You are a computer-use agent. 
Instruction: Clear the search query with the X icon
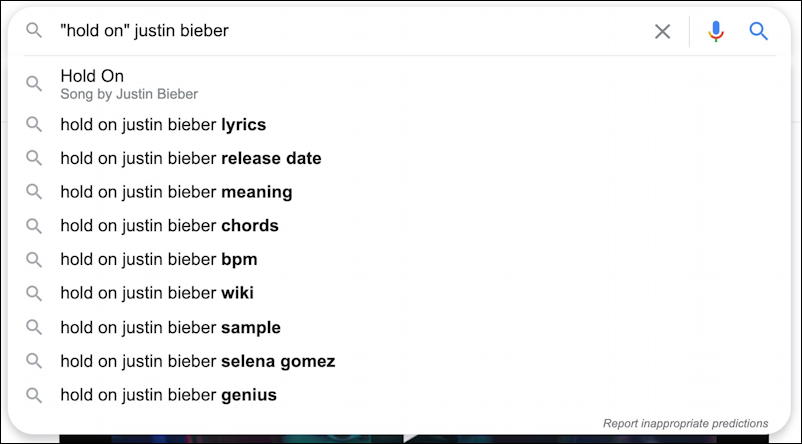662,32
